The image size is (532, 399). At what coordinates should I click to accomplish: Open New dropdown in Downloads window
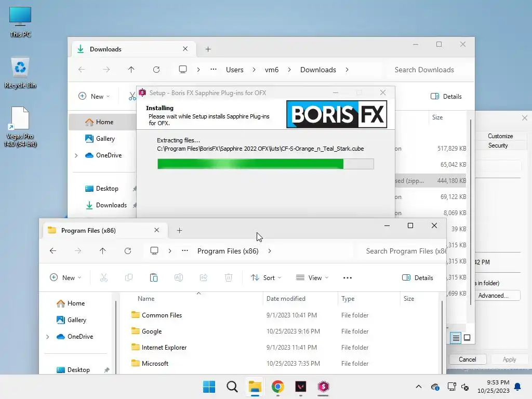tap(94, 96)
